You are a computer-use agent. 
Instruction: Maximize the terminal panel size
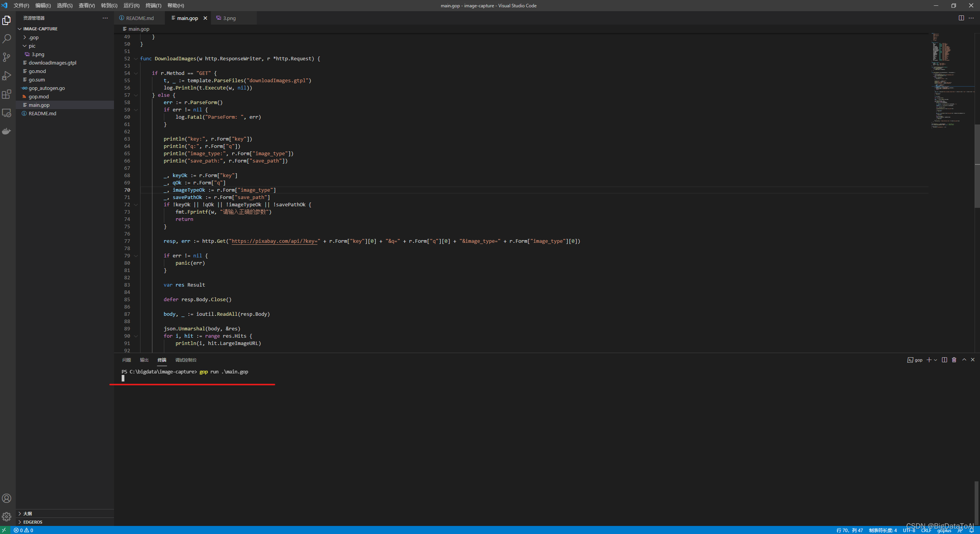coord(964,360)
